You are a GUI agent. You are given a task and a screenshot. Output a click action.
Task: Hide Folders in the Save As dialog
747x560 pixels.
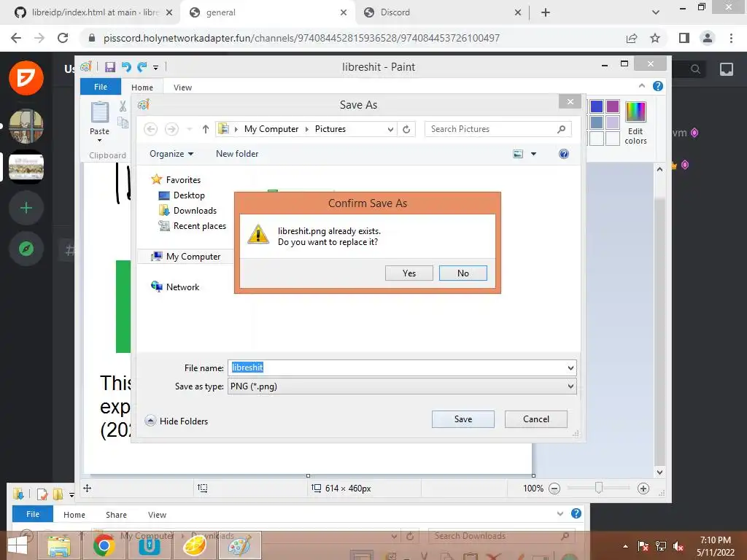[x=177, y=421]
